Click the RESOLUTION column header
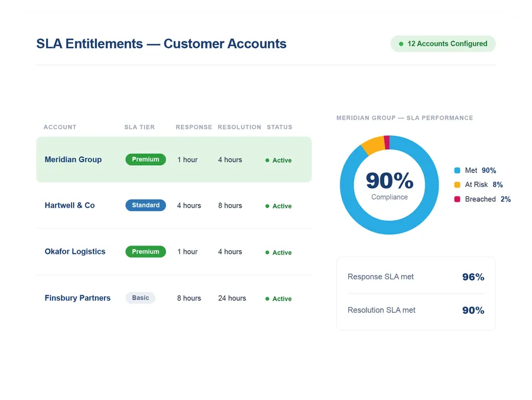532x400 pixels. (239, 127)
